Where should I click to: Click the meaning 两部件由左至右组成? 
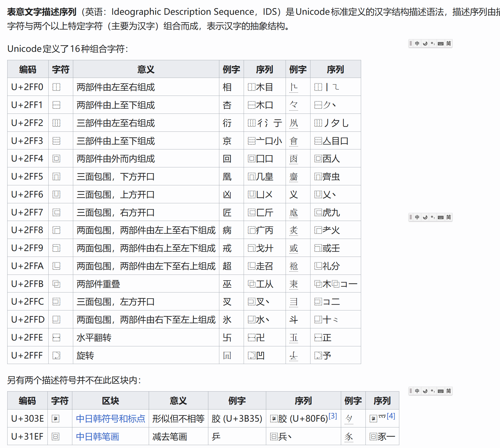point(116,87)
